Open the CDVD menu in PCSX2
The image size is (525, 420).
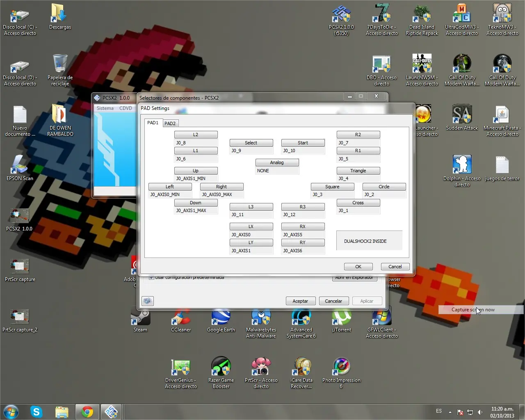pos(126,108)
